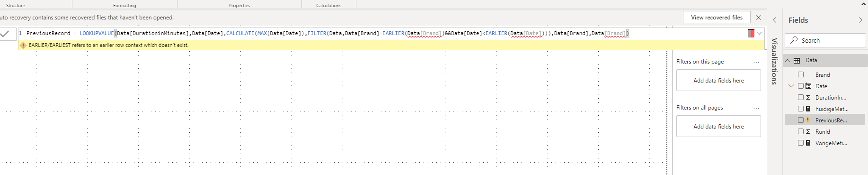Check the DurationIn... field checkbox
The image size is (868, 175).
pyautogui.click(x=801, y=97)
